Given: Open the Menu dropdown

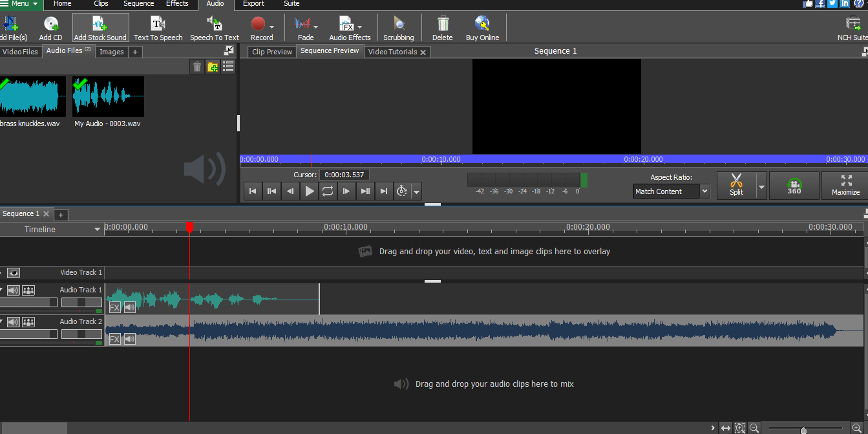Looking at the screenshot, I should [21, 4].
